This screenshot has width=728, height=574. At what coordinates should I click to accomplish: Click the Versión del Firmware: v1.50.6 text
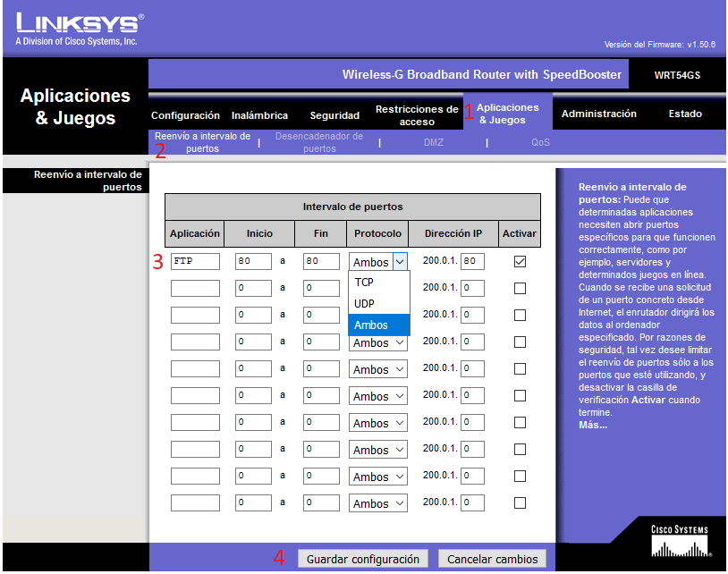pyautogui.click(x=660, y=45)
